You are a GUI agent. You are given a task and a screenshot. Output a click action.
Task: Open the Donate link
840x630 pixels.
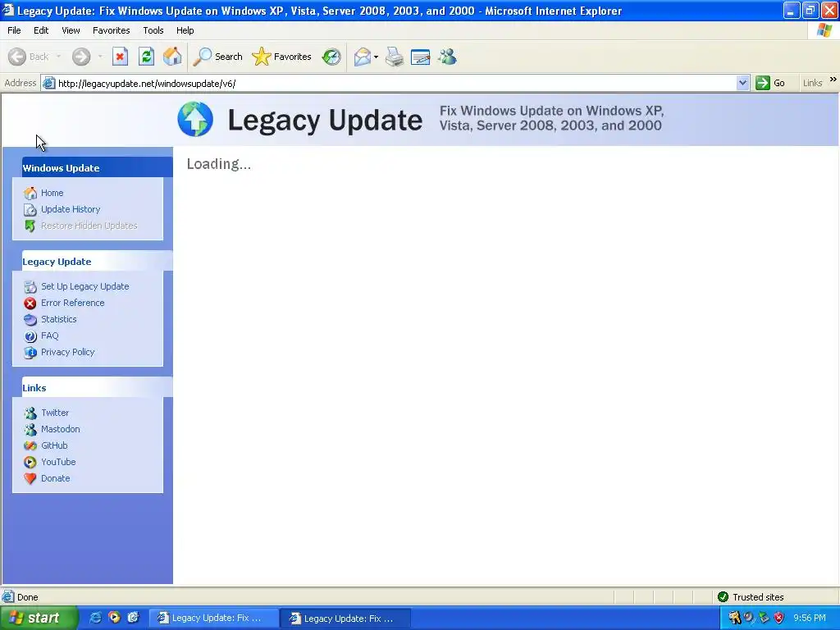pos(55,479)
